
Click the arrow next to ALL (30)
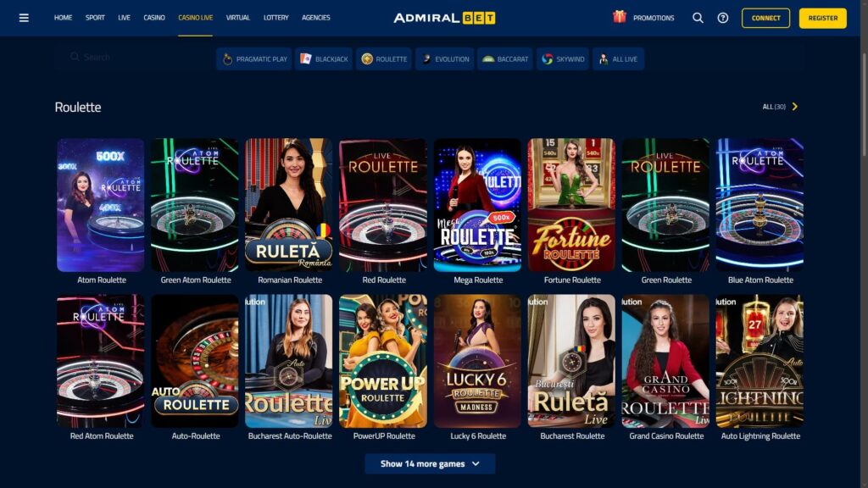[x=795, y=106]
